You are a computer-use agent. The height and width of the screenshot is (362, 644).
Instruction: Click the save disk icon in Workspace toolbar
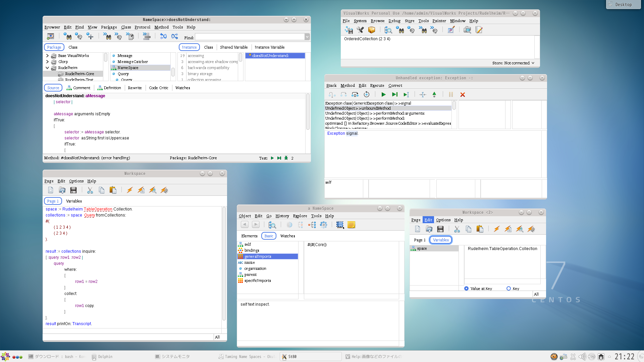pos(73,190)
